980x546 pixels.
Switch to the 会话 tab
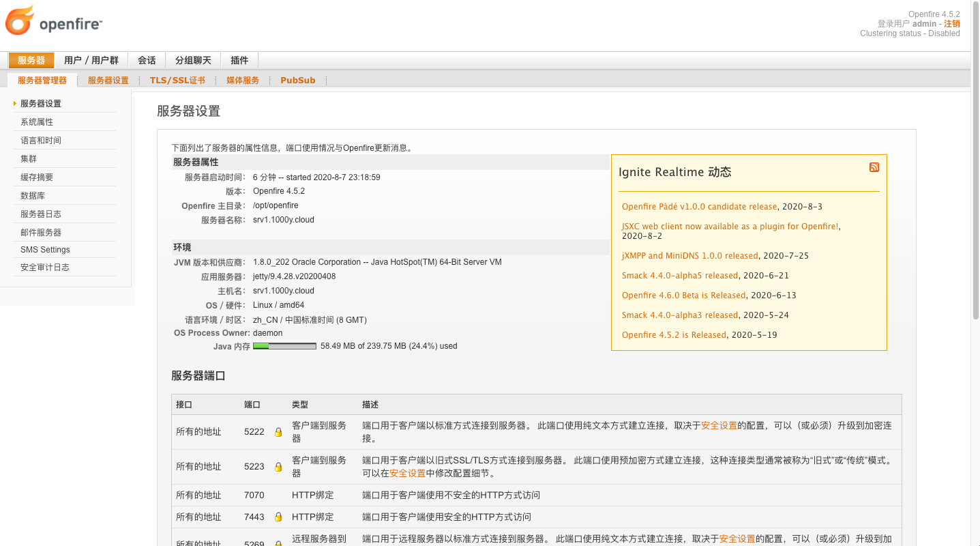click(147, 60)
